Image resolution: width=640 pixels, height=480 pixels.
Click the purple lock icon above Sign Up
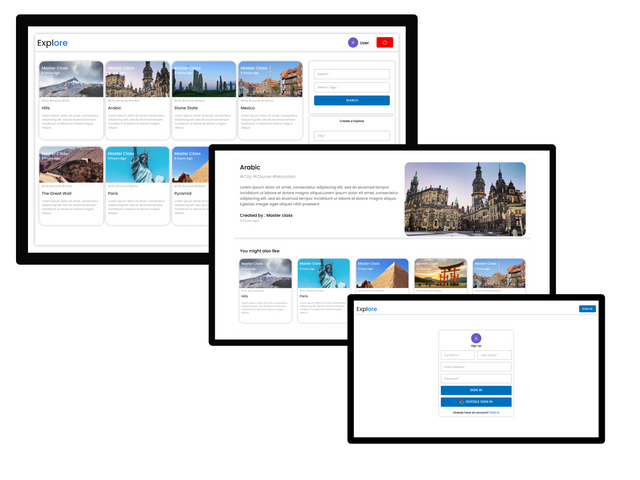point(476,338)
